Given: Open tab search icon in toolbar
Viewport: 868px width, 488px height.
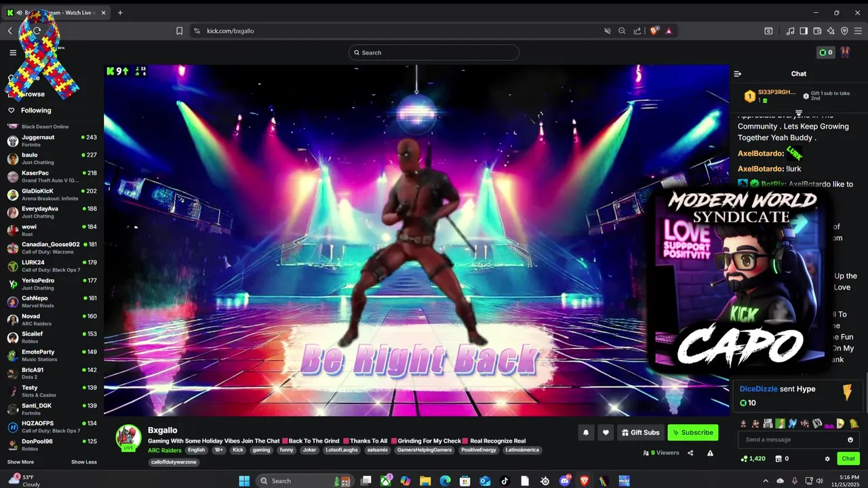Looking at the screenshot, I should click(768, 30).
